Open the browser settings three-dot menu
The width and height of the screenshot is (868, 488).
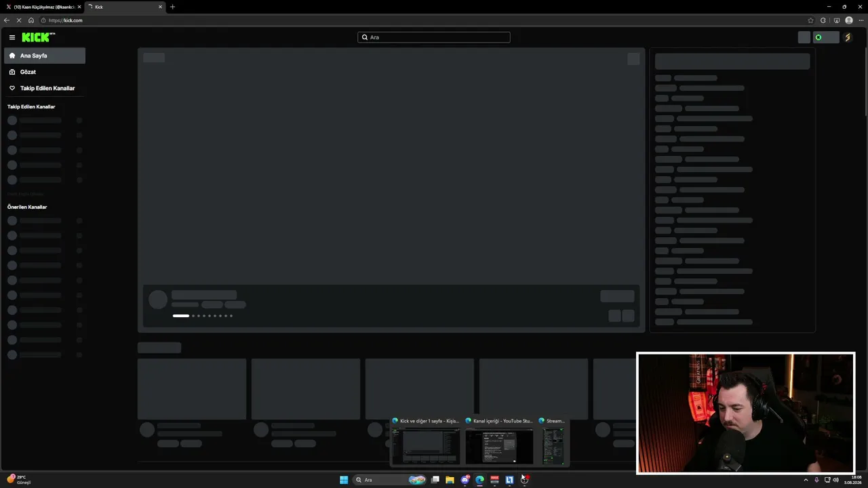861,20
